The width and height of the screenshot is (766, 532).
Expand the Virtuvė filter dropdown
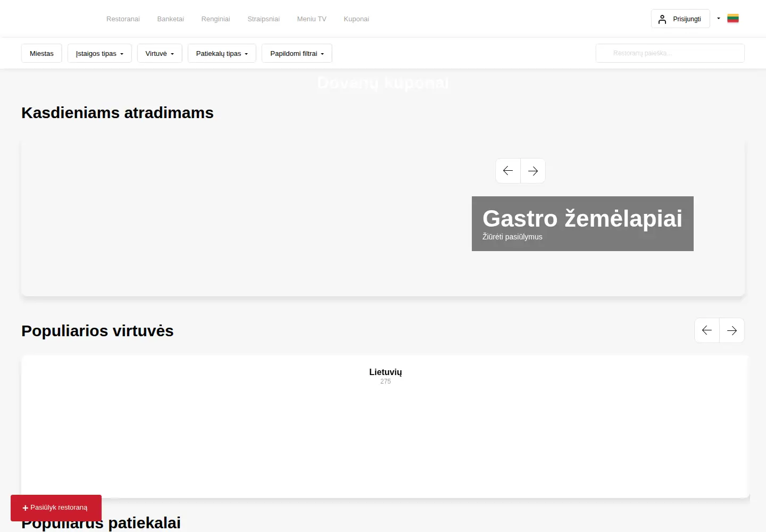click(x=160, y=53)
